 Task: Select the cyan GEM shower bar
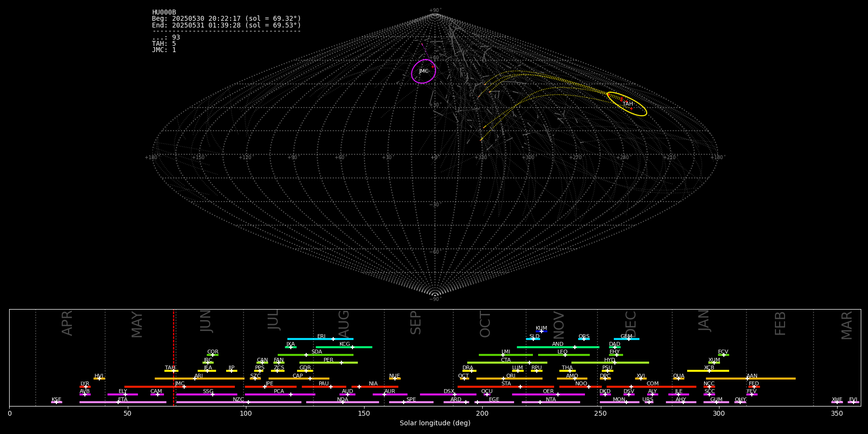tap(626, 339)
